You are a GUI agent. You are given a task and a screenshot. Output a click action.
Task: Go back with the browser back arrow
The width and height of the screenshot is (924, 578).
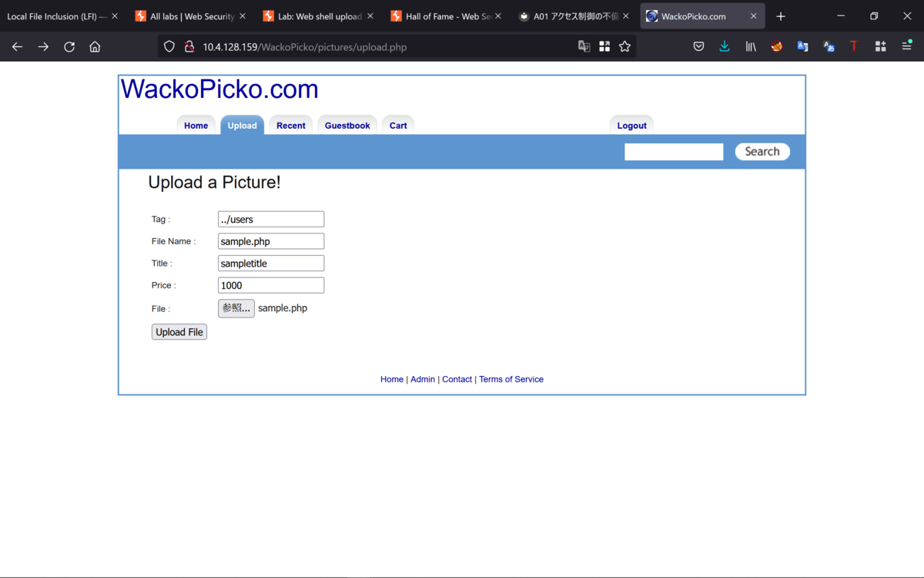(x=17, y=47)
